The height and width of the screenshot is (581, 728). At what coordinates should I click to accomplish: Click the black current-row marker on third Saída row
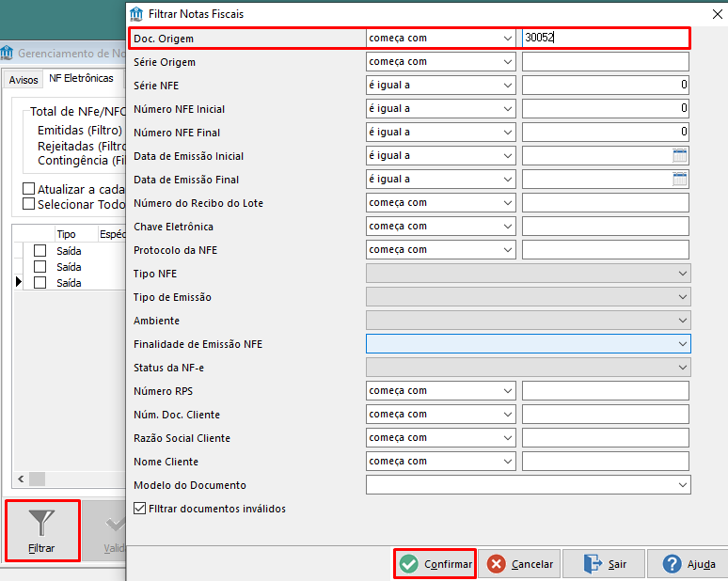pyautogui.click(x=19, y=282)
